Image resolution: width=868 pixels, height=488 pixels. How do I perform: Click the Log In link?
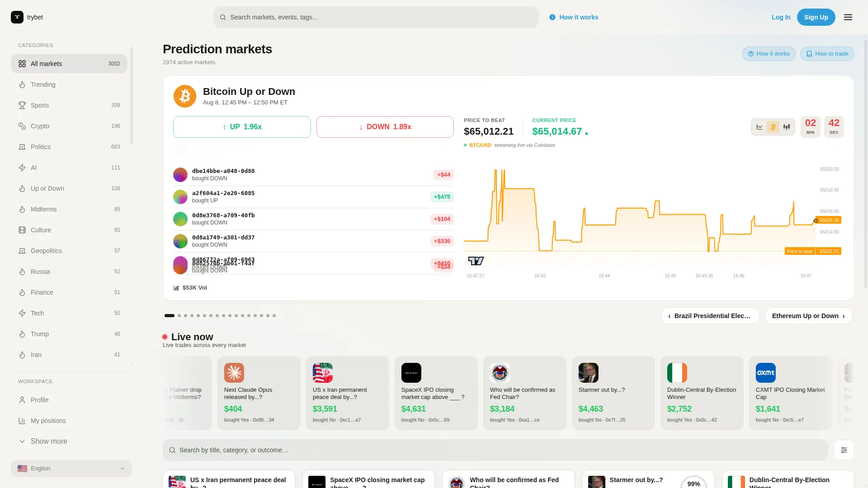coord(781,17)
